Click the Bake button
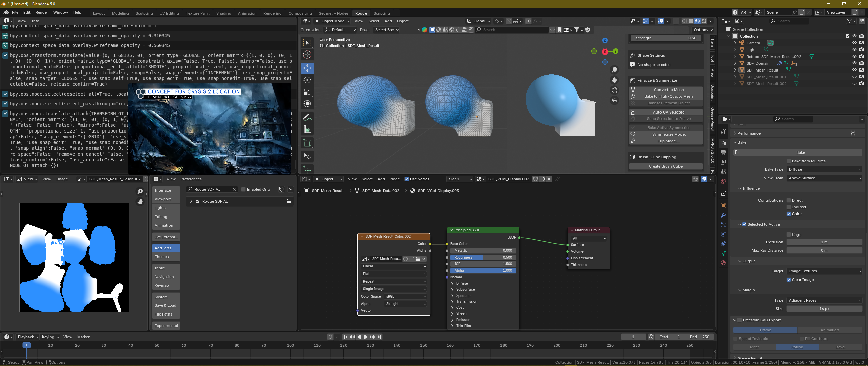 (797, 152)
